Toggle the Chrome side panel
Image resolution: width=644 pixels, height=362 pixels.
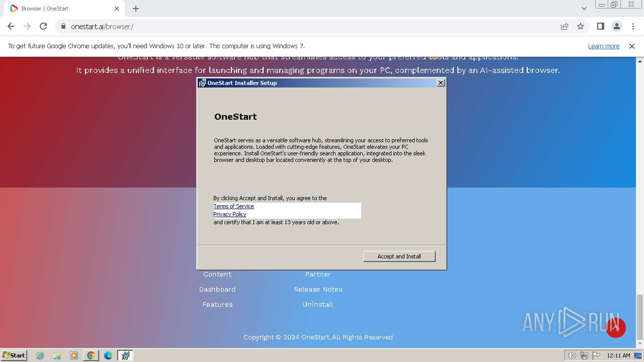[x=600, y=26]
